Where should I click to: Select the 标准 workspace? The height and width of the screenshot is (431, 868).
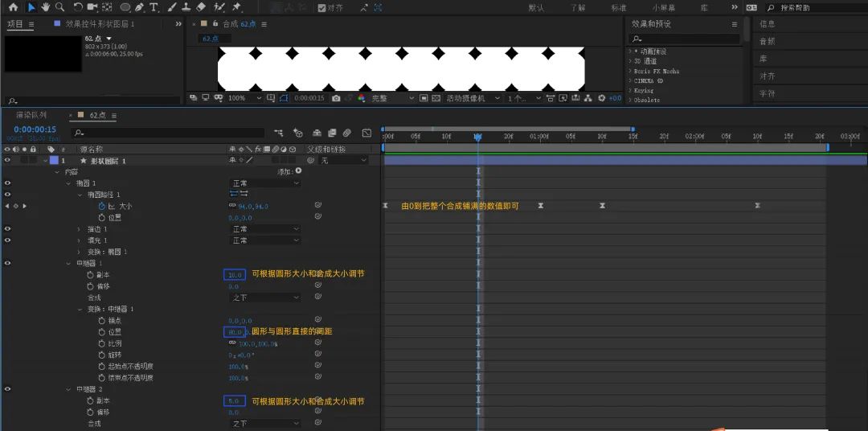[x=619, y=8]
